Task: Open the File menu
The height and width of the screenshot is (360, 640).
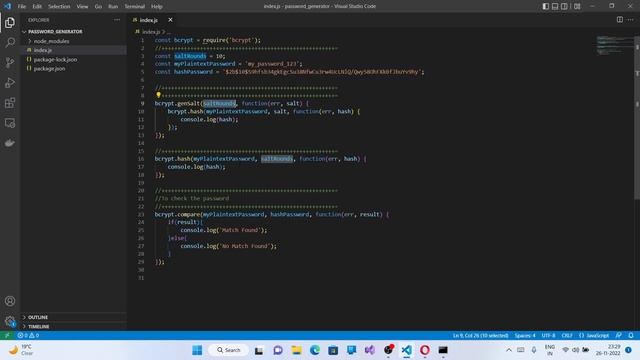Action: tap(22, 6)
